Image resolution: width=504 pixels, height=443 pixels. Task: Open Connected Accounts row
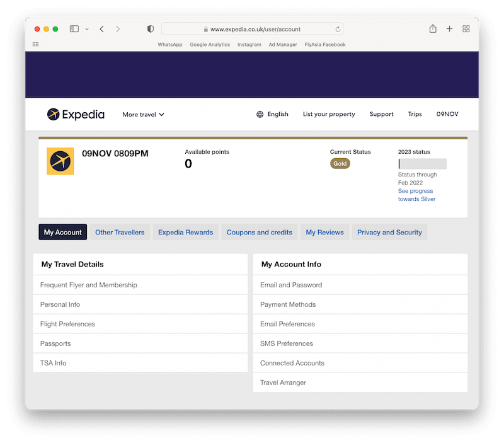360,363
